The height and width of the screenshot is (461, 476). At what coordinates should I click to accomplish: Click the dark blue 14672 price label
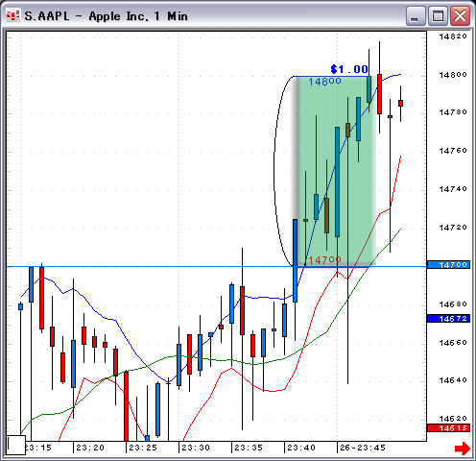[x=448, y=319]
